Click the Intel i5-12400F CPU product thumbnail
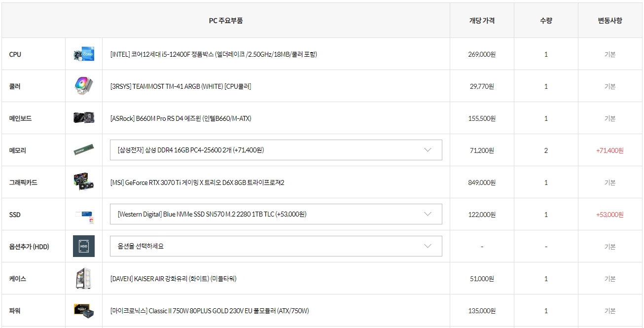The height and width of the screenshot is (328, 644). (x=83, y=54)
